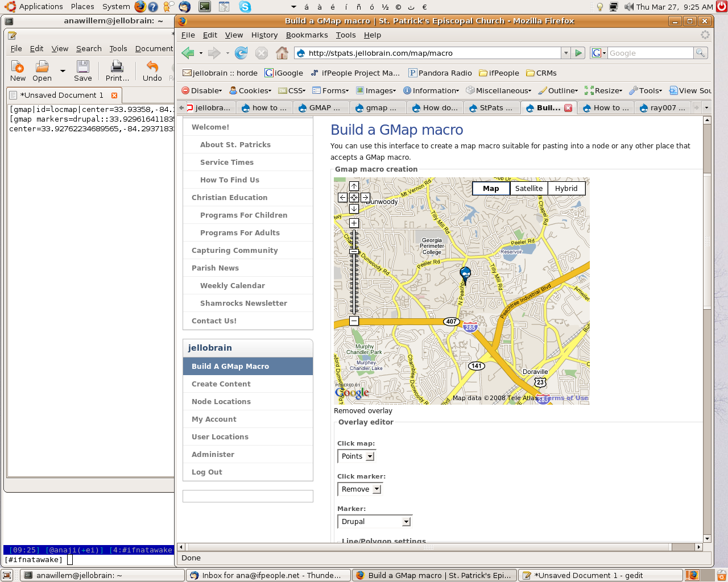Click the Firefox URL address field

pos(434,53)
